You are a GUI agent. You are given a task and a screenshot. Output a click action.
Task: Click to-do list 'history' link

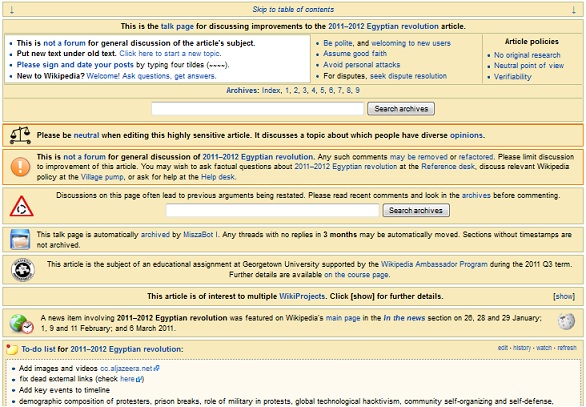pos(522,348)
